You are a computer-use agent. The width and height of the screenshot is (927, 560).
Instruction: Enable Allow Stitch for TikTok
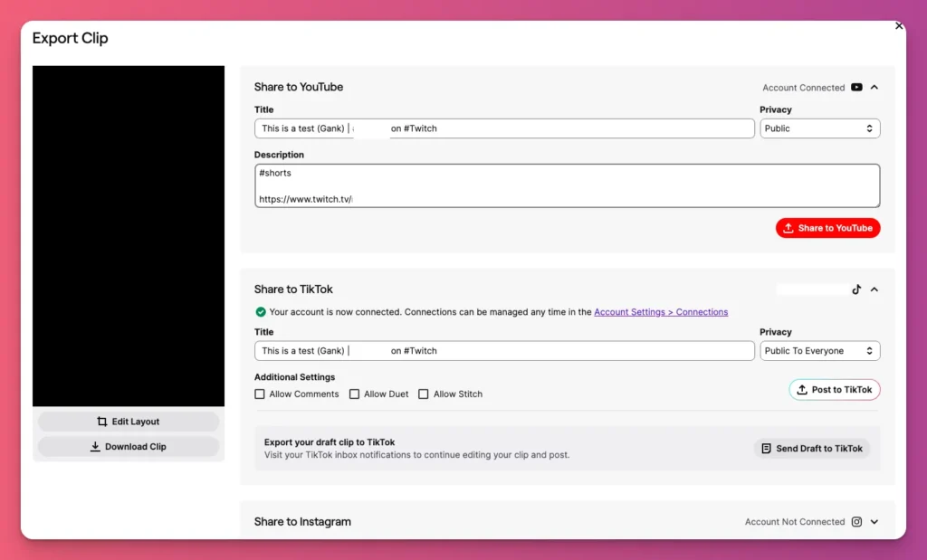pos(424,394)
